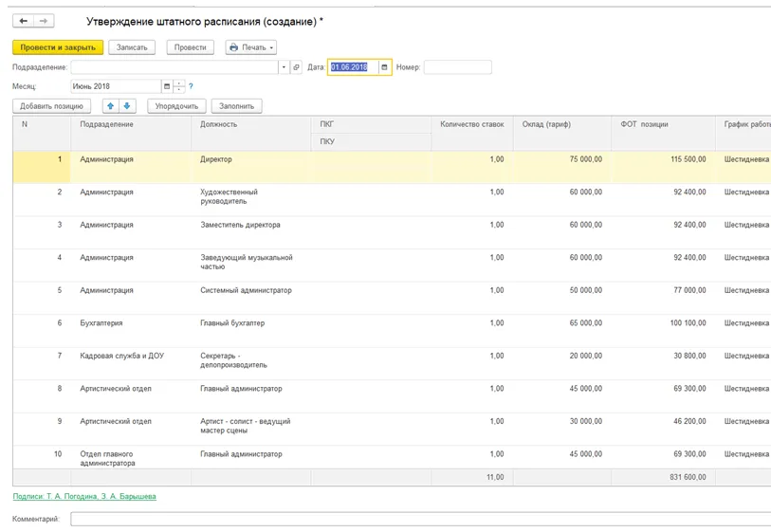Viewport: 771px width, 532px height.
Task: Click the Номер input field
Action: tap(457, 67)
